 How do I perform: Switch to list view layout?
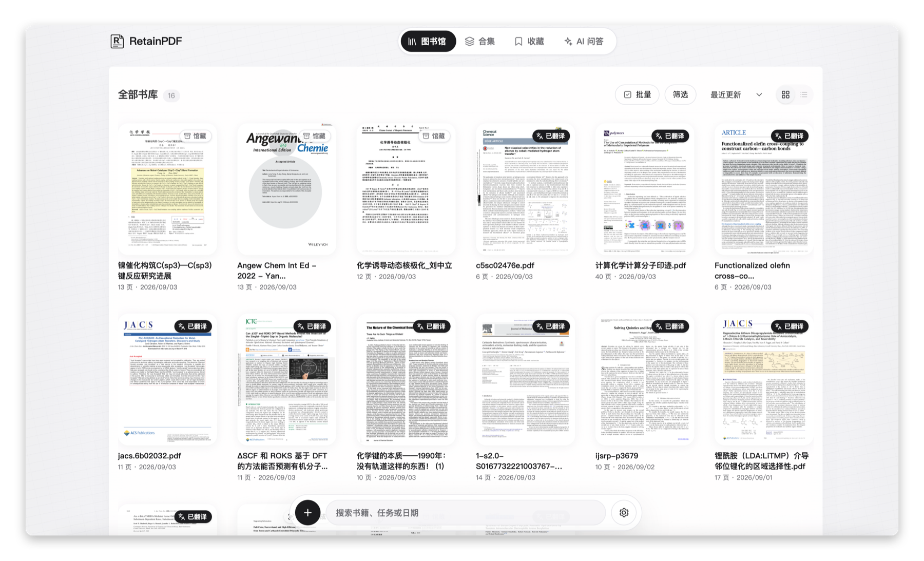click(804, 94)
